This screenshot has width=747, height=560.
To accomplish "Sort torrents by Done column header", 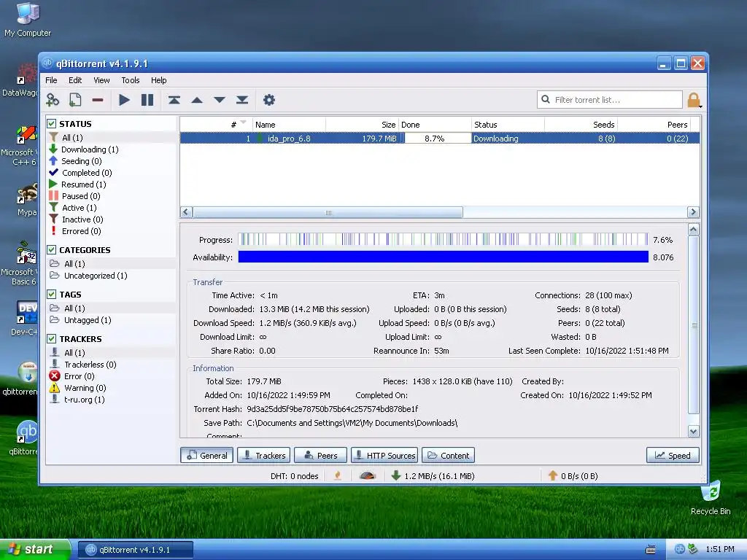I will (435, 124).
